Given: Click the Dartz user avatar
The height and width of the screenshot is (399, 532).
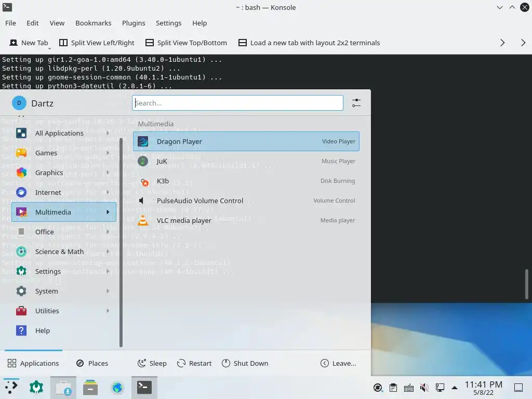Looking at the screenshot, I should tap(19, 103).
